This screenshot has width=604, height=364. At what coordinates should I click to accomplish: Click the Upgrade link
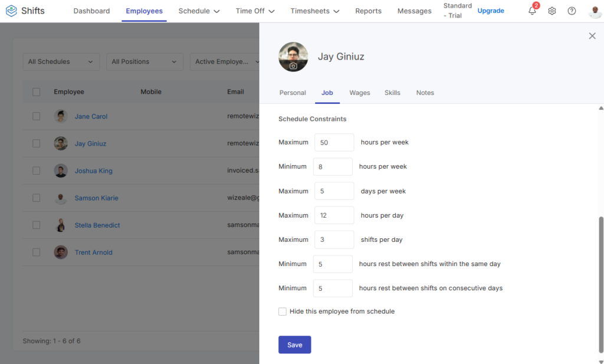click(x=491, y=11)
